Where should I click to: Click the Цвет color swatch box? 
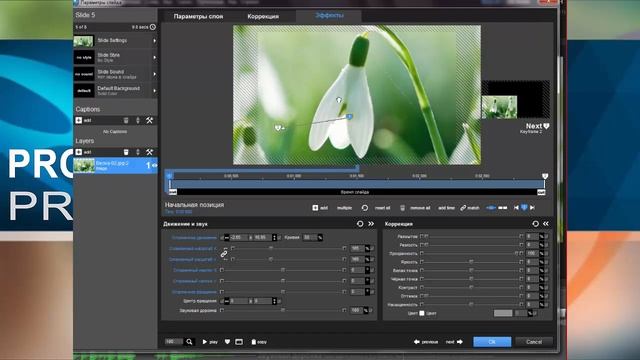click(x=503, y=313)
